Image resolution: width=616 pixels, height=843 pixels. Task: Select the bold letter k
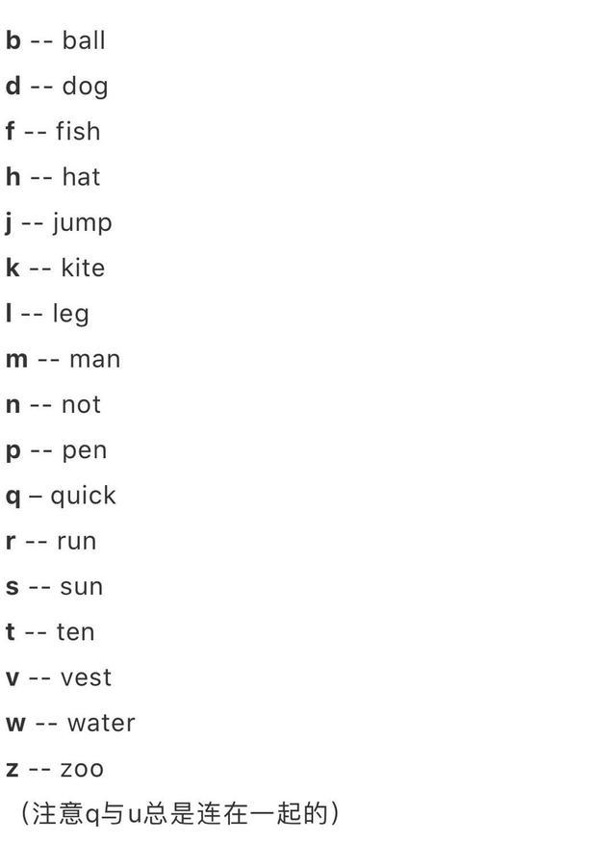[13, 268]
